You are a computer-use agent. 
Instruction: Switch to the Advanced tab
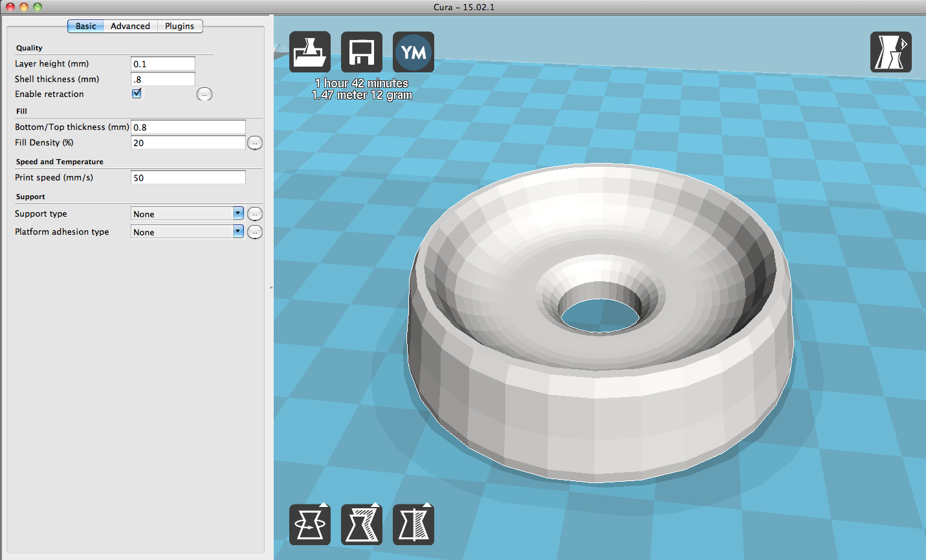tap(130, 26)
